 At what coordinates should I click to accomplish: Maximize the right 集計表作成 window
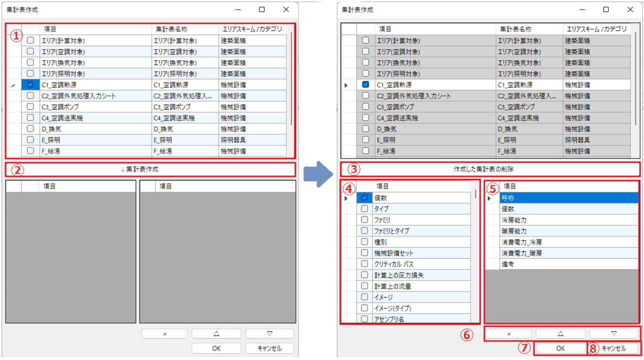pos(606,9)
